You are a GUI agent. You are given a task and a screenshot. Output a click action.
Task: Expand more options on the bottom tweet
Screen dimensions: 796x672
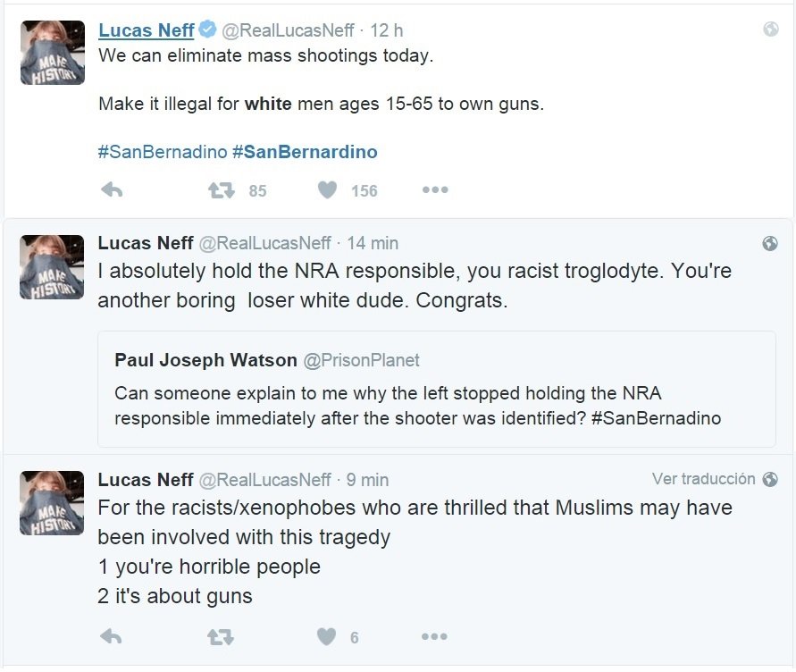pos(434,636)
